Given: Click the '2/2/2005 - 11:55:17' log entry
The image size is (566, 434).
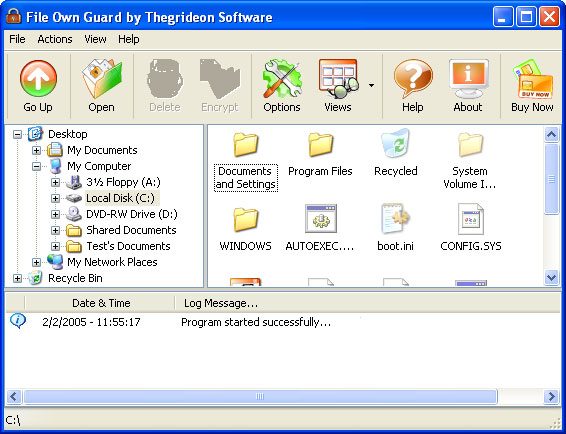Looking at the screenshot, I should coord(91,322).
